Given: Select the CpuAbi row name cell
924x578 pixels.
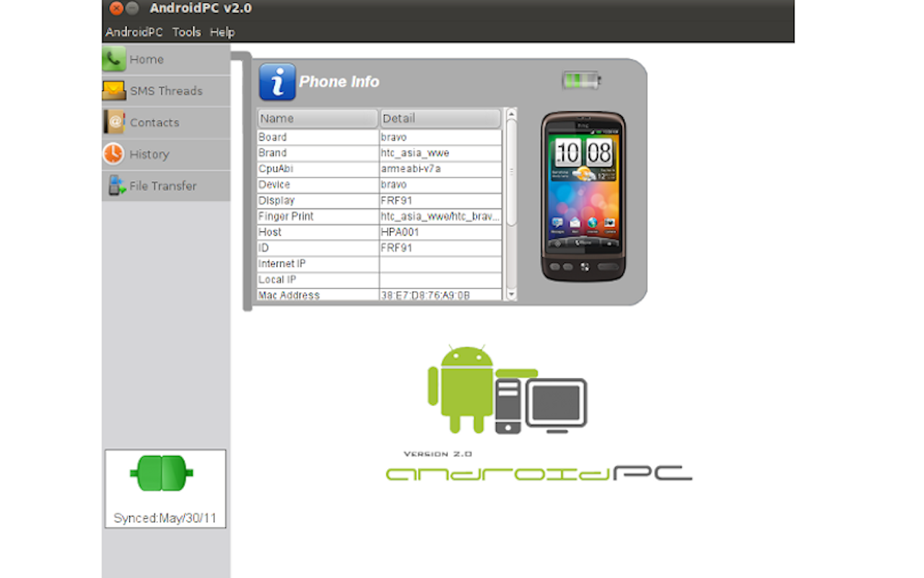Looking at the screenshot, I should pyautogui.click(x=318, y=169).
